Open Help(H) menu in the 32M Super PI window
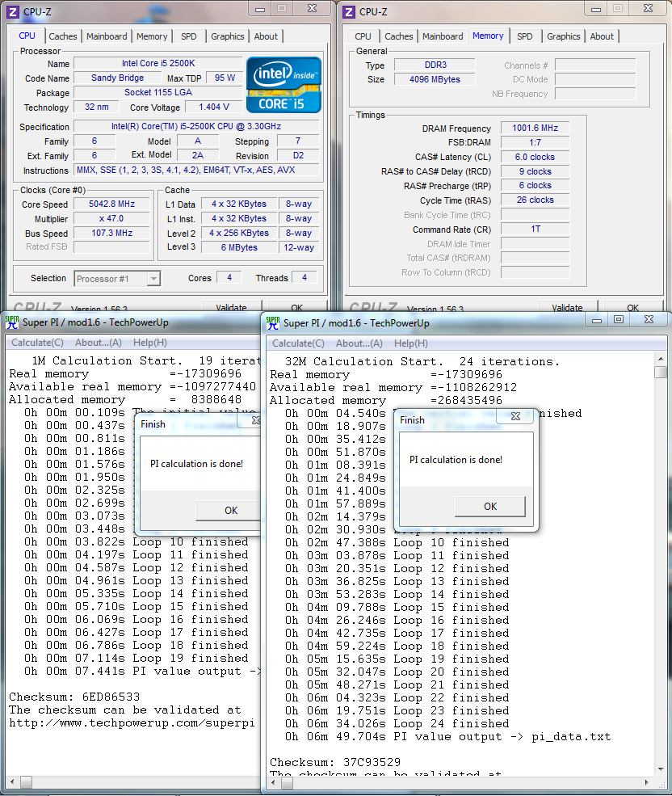Viewport: 672px width, 796px height. click(x=411, y=343)
